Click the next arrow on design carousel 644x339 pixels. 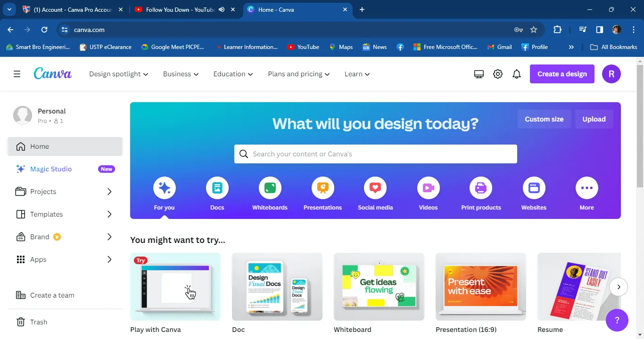[x=619, y=287]
